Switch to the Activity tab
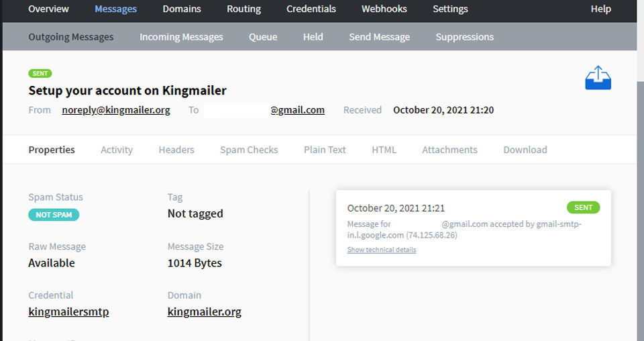Screen dimensions: 644x341 [117, 150]
